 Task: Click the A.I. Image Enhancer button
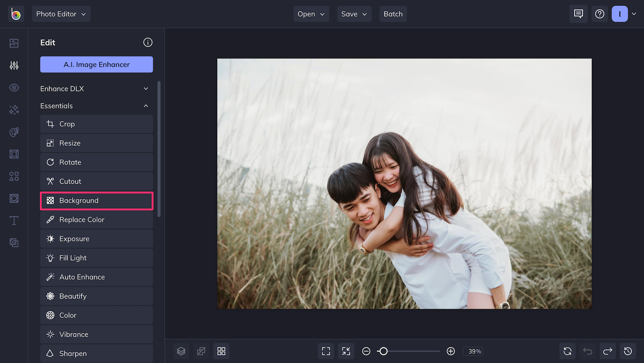[96, 64]
